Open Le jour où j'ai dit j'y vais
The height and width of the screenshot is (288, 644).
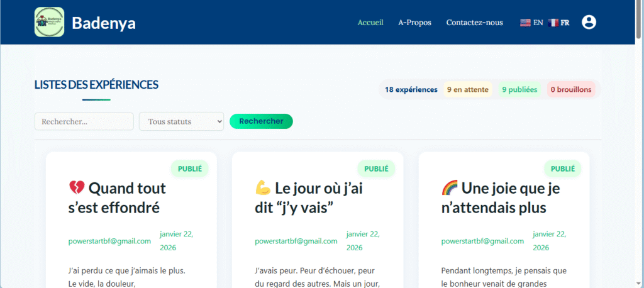(x=309, y=197)
